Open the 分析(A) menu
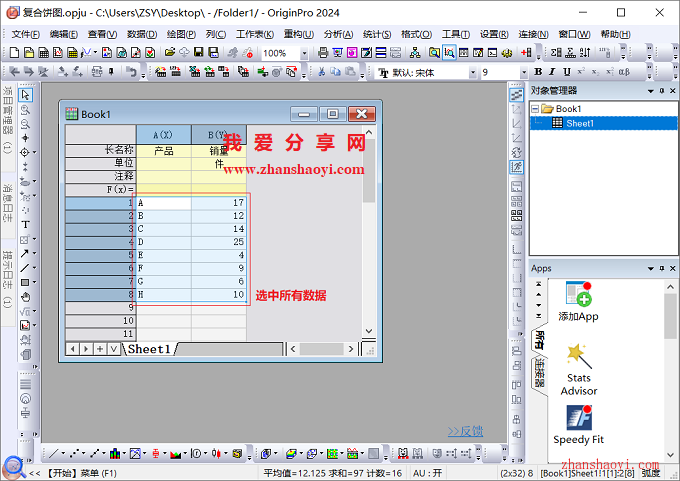The width and height of the screenshot is (680, 481). pyautogui.click(x=338, y=34)
